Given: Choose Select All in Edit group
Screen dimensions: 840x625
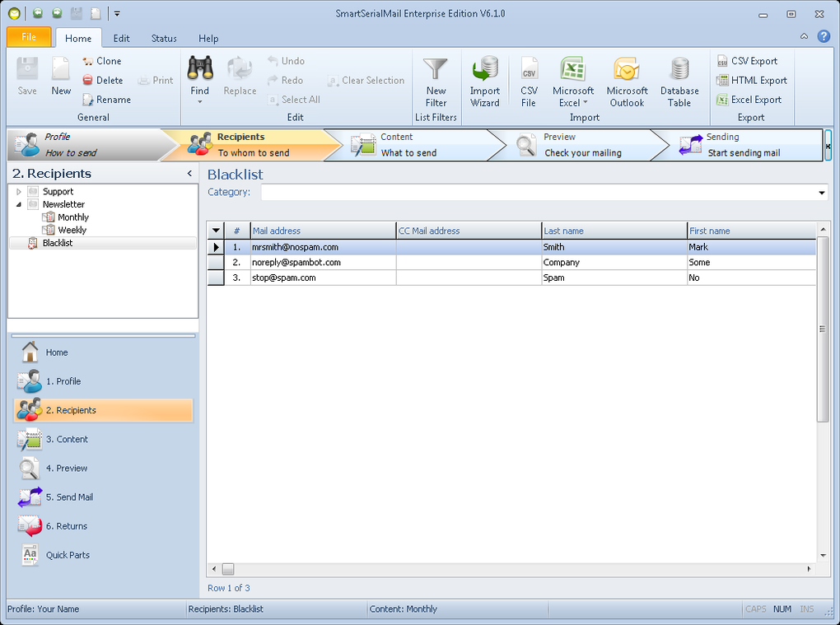Looking at the screenshot, I should pyautogui.click(x=293, y=100).
